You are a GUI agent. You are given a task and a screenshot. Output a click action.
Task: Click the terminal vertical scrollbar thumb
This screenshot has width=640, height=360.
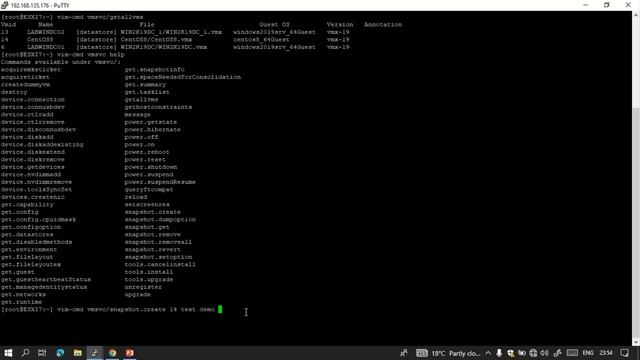[636, 222]
